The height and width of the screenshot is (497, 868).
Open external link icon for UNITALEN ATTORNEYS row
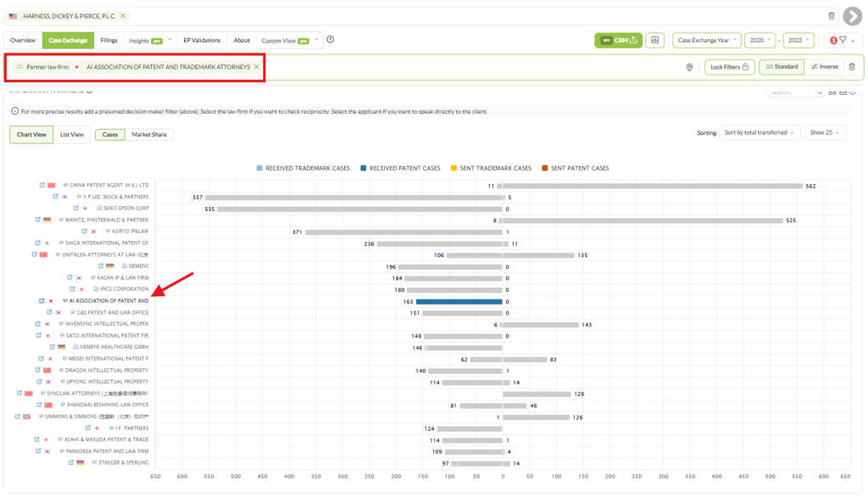[x=34, y=255]
